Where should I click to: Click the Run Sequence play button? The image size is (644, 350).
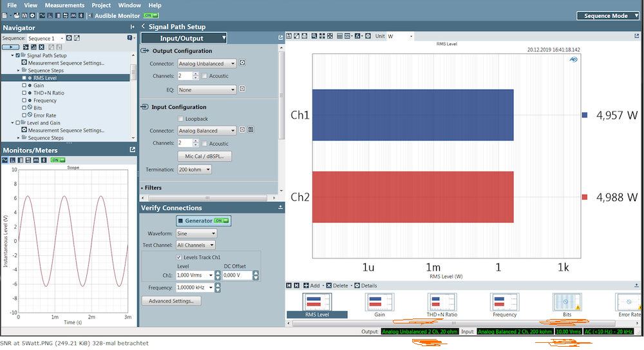(x=11, y=47)
